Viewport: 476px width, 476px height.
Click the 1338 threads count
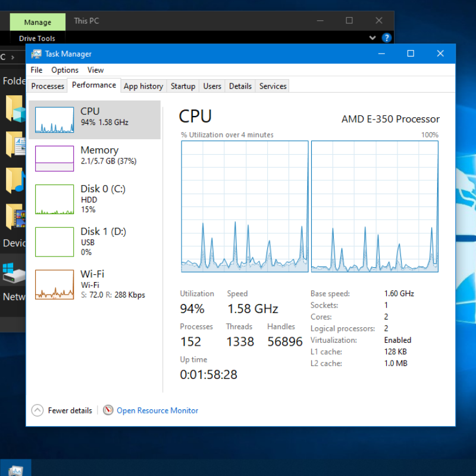pyautogui.click(x=240, y=342)
